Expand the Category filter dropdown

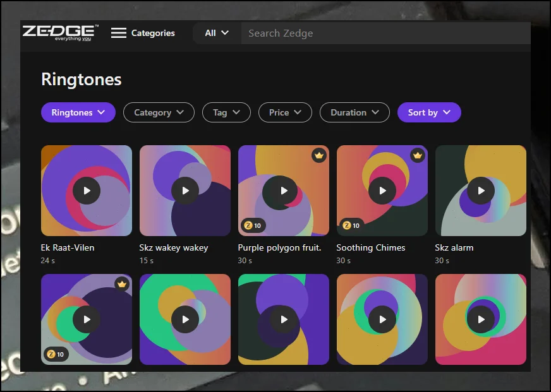(159, 112)
